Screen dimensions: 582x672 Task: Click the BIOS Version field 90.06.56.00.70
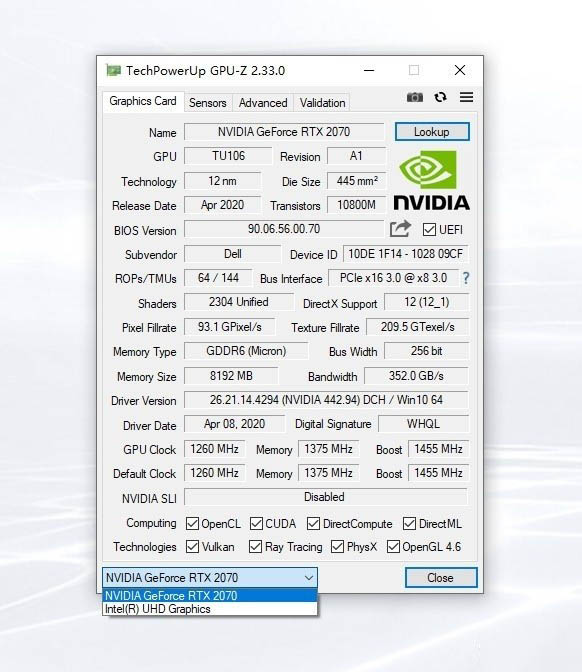[284, 229]
